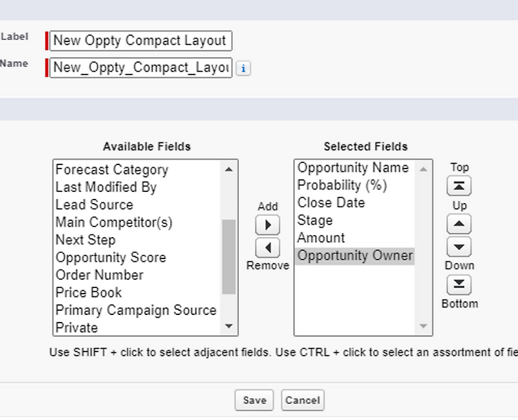Save the compact layout
518x420 pixels.
(x=254, y=400)
